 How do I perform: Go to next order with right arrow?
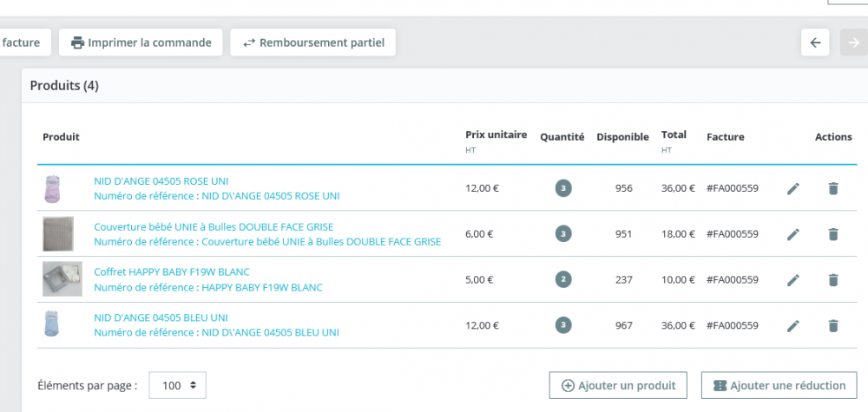(x=853, y=43)
